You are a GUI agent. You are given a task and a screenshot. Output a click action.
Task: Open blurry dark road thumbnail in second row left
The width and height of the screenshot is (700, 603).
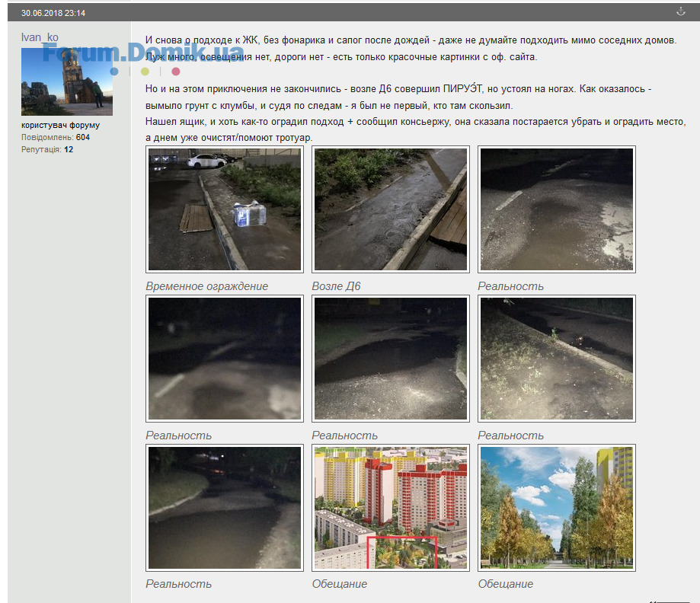point(225,359)
